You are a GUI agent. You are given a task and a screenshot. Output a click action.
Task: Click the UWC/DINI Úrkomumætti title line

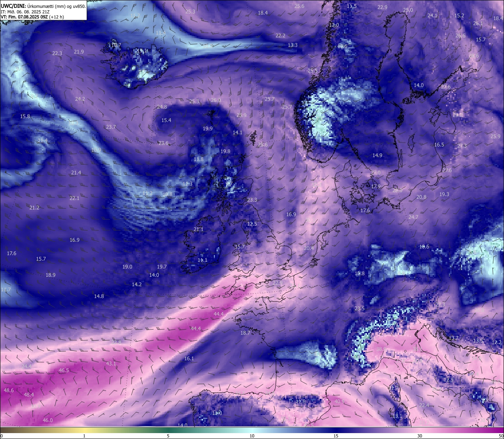(43, 6)
